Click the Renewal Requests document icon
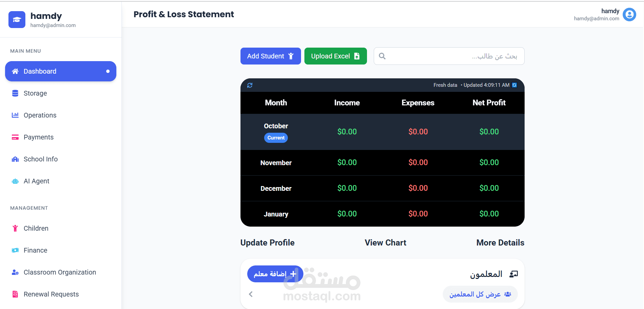 (x=15, y=294)
